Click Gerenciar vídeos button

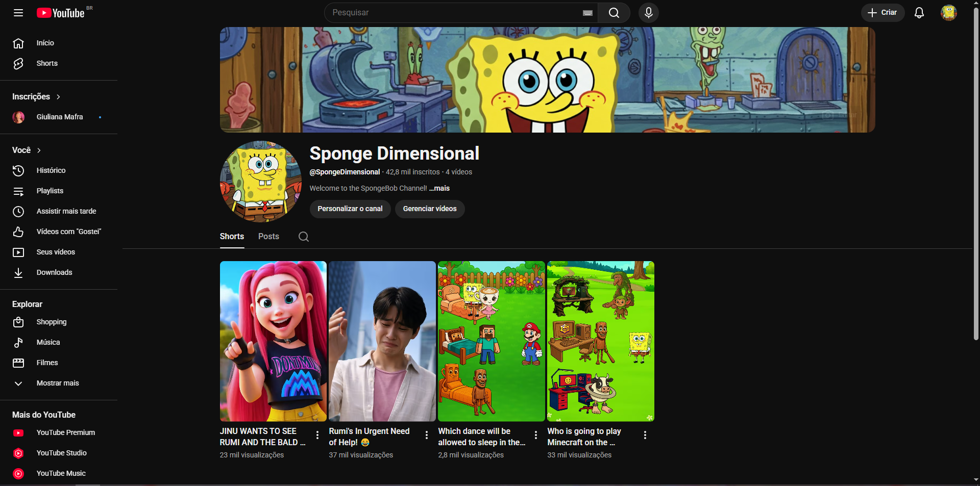[x=429, y=209]
